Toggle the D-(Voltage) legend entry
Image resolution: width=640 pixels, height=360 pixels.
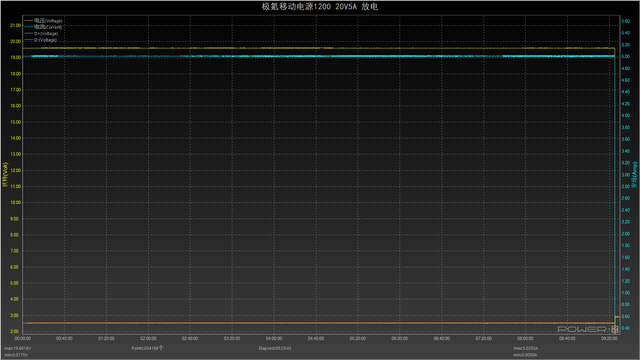(x=46, y=40)
